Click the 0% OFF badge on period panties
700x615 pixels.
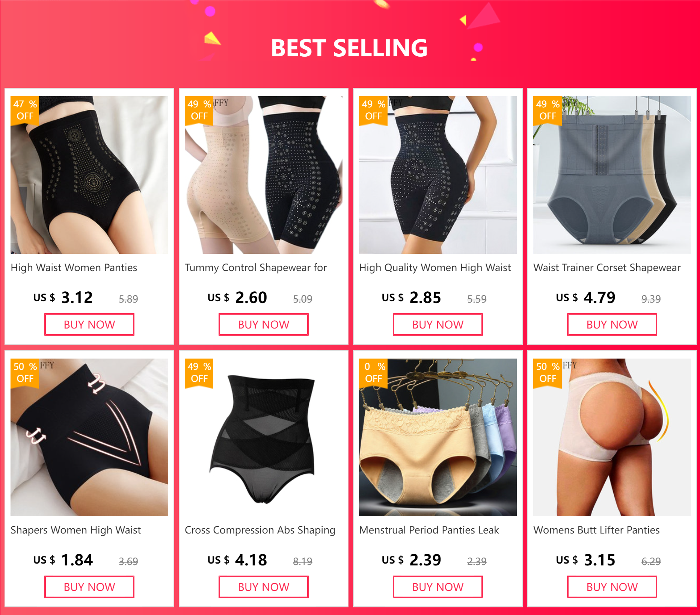point(373,372)
